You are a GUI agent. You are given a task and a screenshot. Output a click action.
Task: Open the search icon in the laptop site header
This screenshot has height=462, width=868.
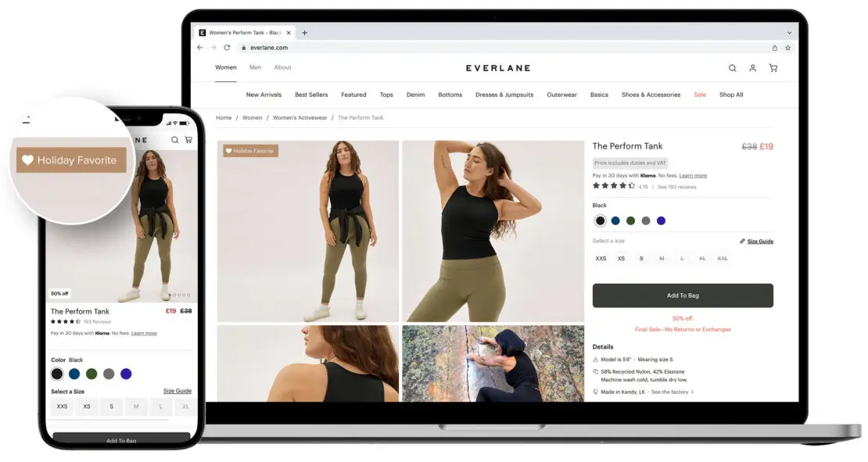[732, 68]
